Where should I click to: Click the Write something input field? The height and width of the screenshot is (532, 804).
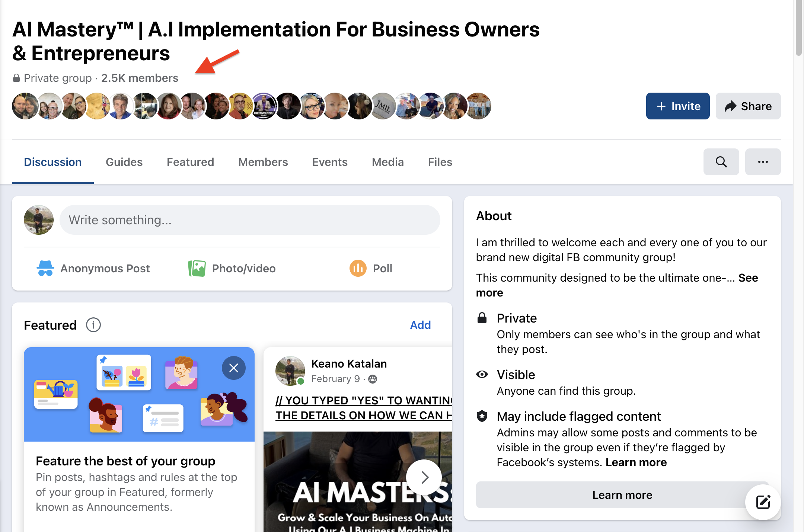[250, 220]
